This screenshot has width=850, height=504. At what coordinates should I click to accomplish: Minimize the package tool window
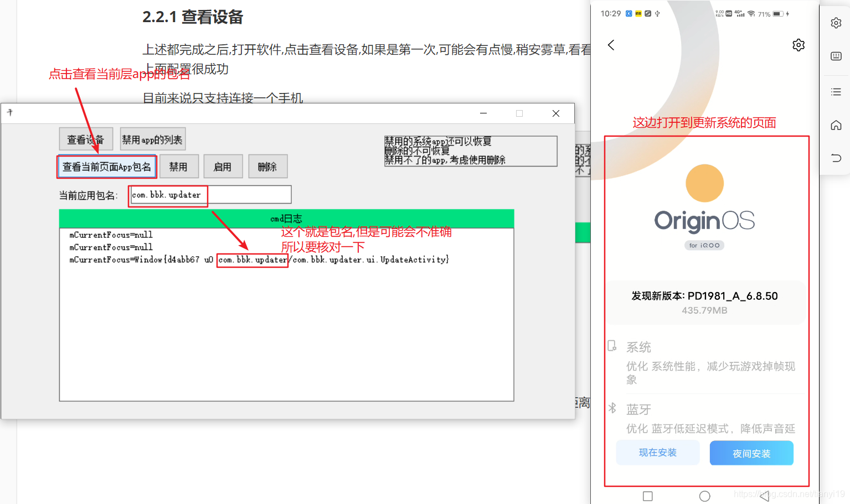click(x=483, y=113)
